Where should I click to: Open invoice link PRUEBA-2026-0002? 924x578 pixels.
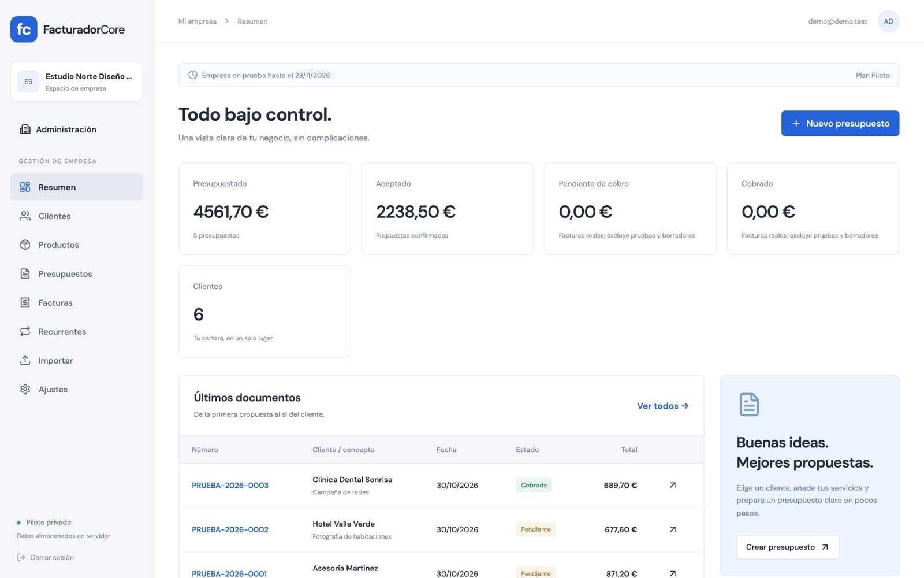coord(230,529)
